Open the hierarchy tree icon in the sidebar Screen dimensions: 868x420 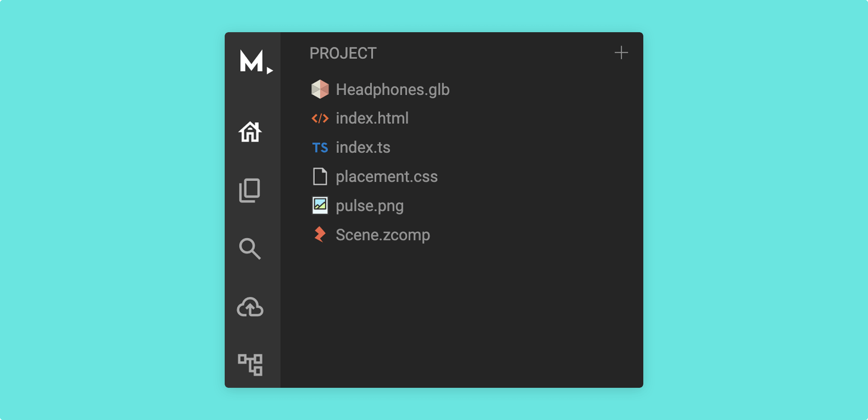coord(250,365)
